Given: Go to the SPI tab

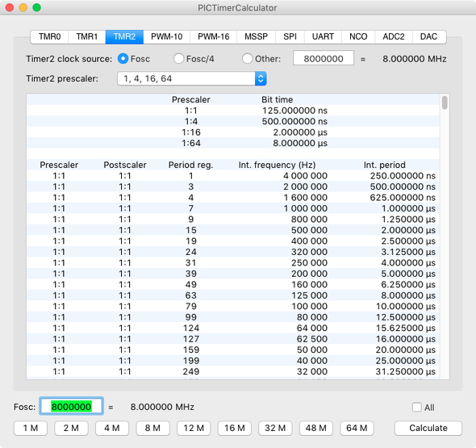Looking at the screenshot, I should tap(290, 37).
